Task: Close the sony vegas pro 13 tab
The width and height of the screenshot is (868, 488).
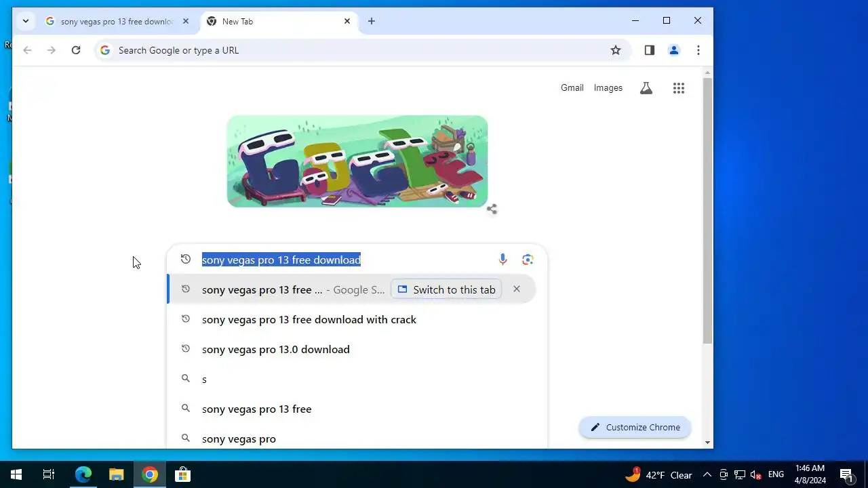Action: tap(186, 21)
